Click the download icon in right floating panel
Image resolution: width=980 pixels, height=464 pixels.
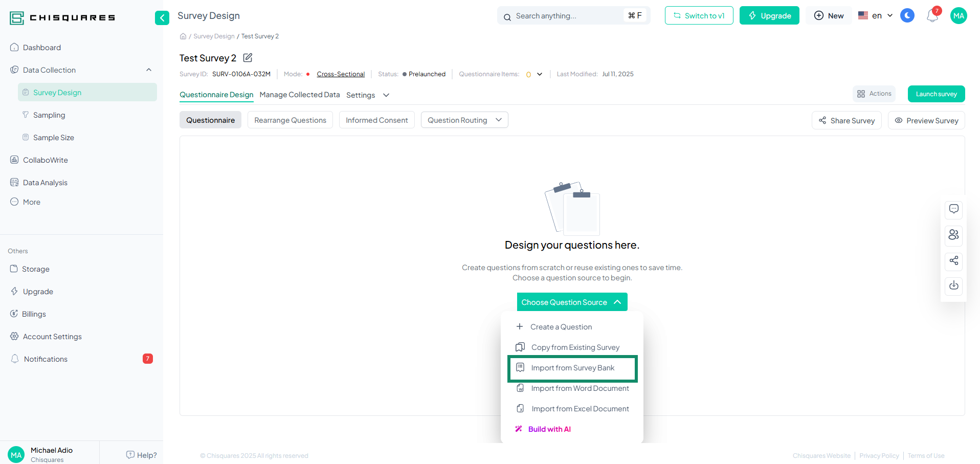click(953, 285)
